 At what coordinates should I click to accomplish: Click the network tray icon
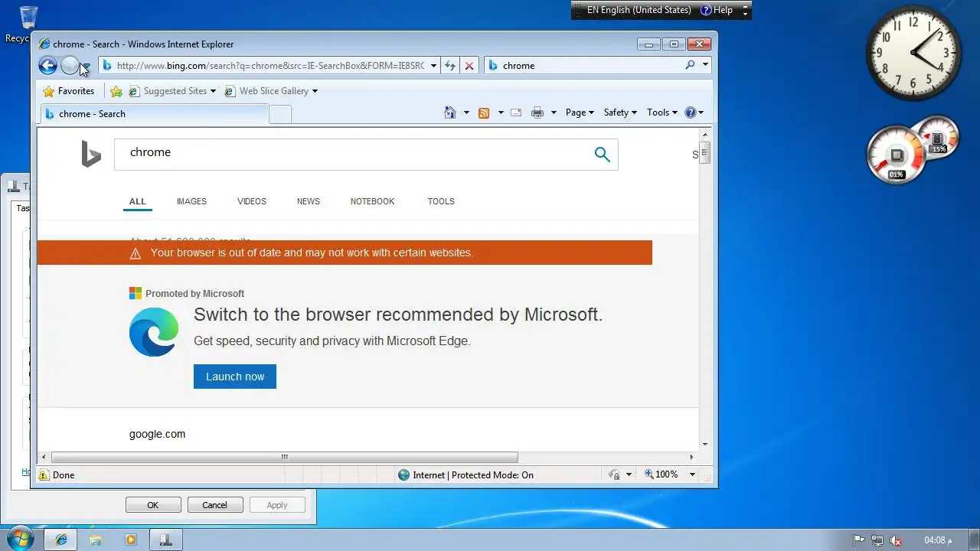coord(877,540)
